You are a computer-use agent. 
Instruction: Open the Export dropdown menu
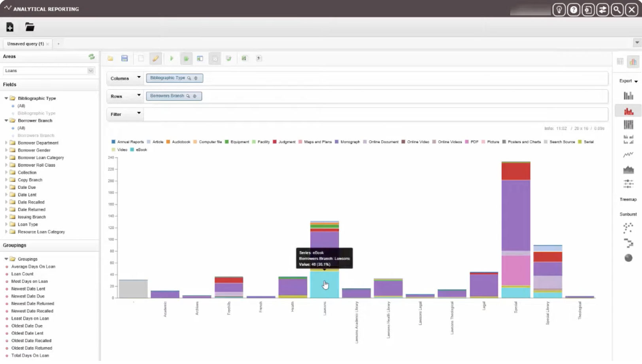(x=628, y=81)
